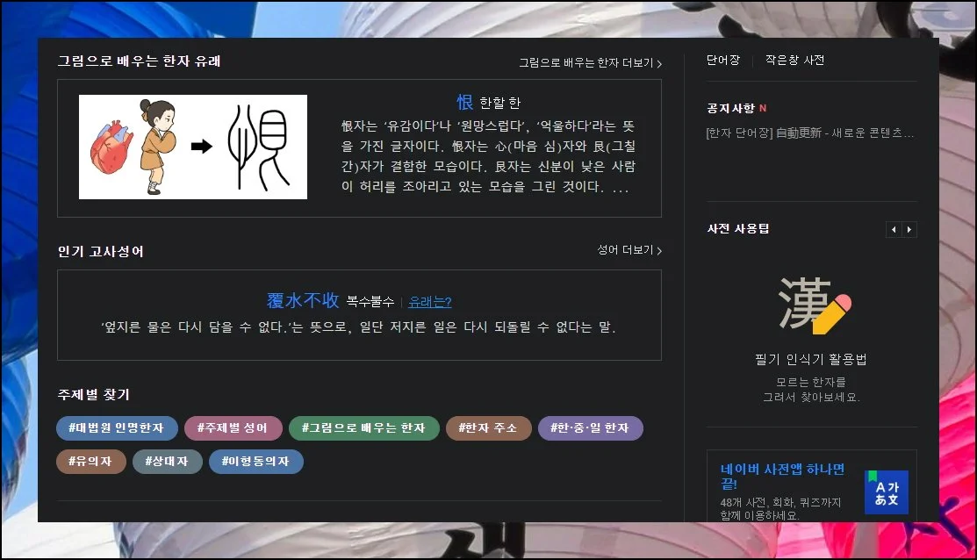Screen dimensions: 977x560
Task: Select the #한자 주소 tag
Action: pos(488,428)
